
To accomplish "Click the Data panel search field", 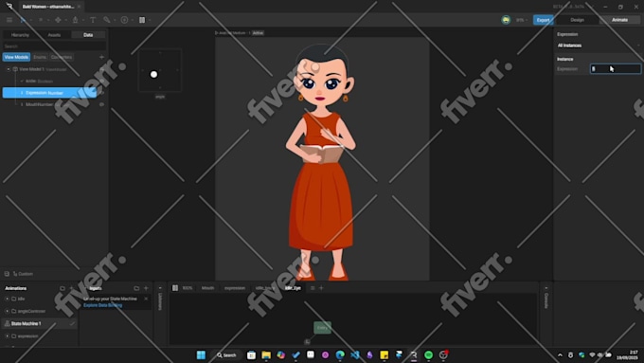I will coord(54,46).
